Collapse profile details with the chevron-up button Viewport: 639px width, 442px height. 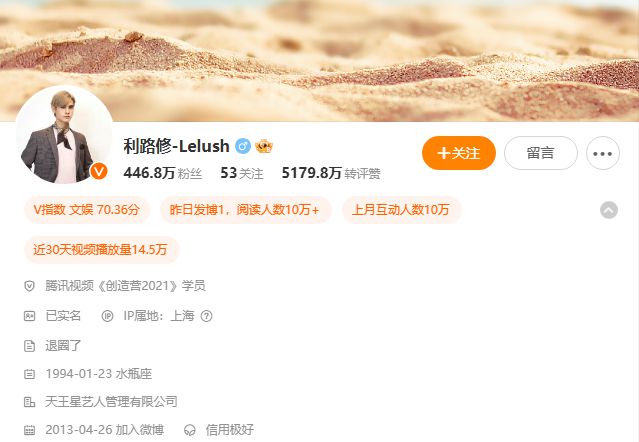(609, 210)
